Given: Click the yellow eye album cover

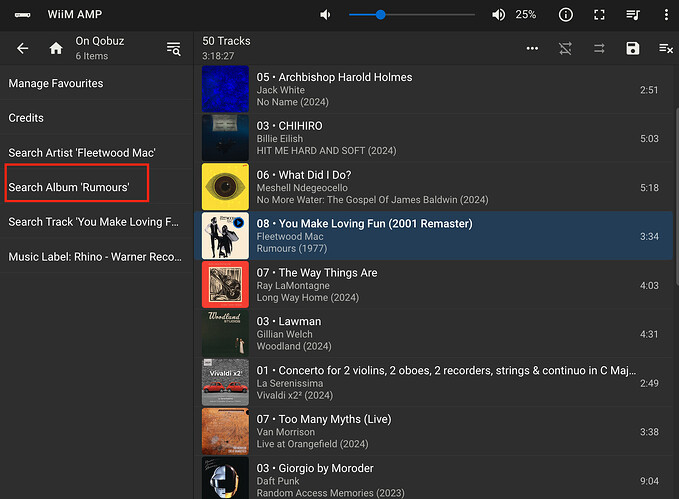Looking at the screenshot, I should pos(225,187).
